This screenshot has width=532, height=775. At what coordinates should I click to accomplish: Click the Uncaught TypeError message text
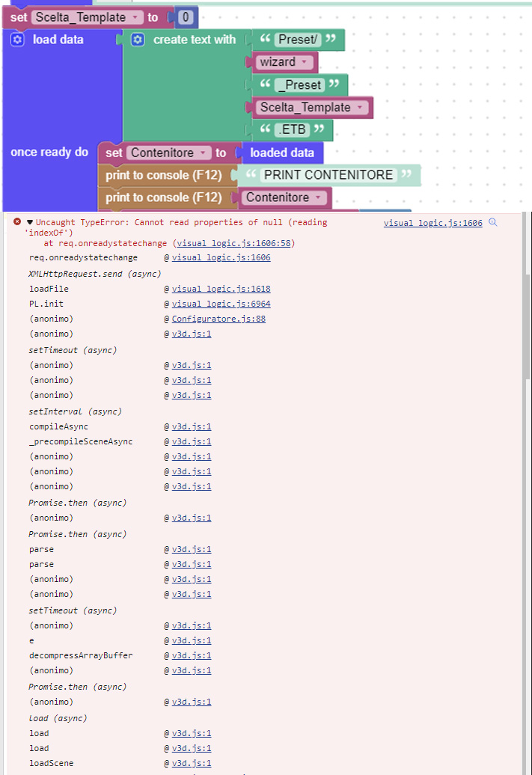click(x=176, y=227)
